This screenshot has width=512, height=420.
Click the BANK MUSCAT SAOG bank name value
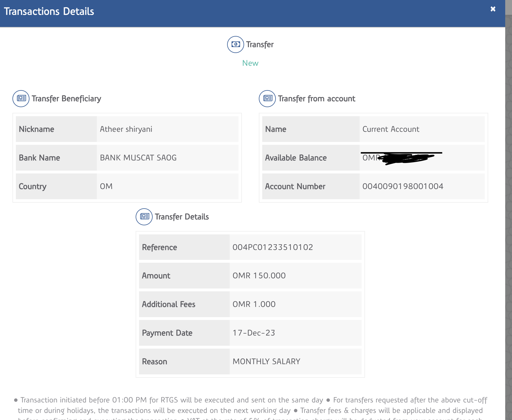tap(138, 158)
